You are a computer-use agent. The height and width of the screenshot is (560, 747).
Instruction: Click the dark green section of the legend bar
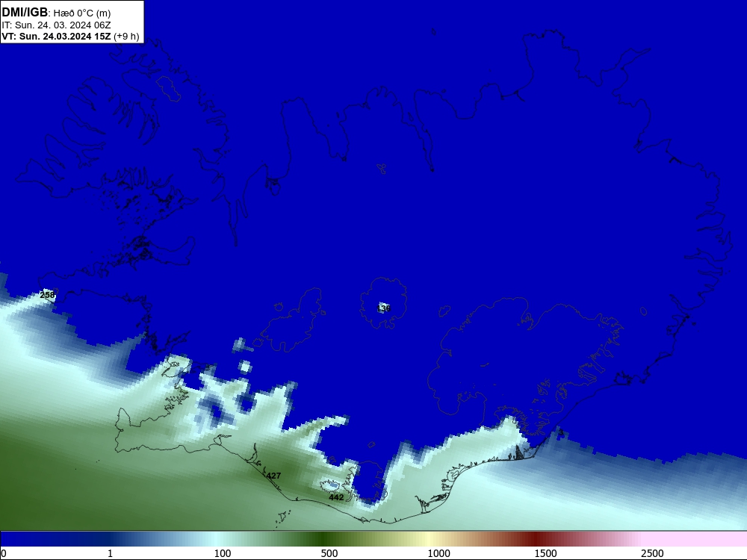324,539
